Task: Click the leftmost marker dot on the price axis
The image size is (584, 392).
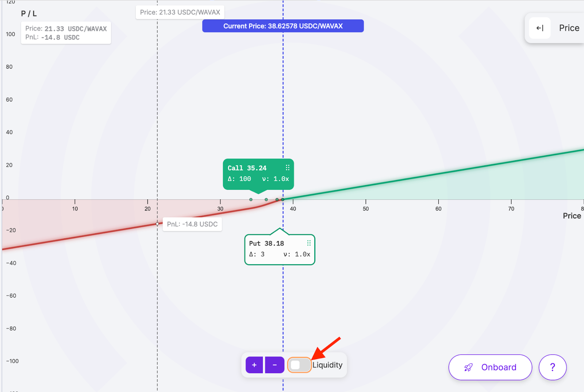Action: click(x=251, y=200)
